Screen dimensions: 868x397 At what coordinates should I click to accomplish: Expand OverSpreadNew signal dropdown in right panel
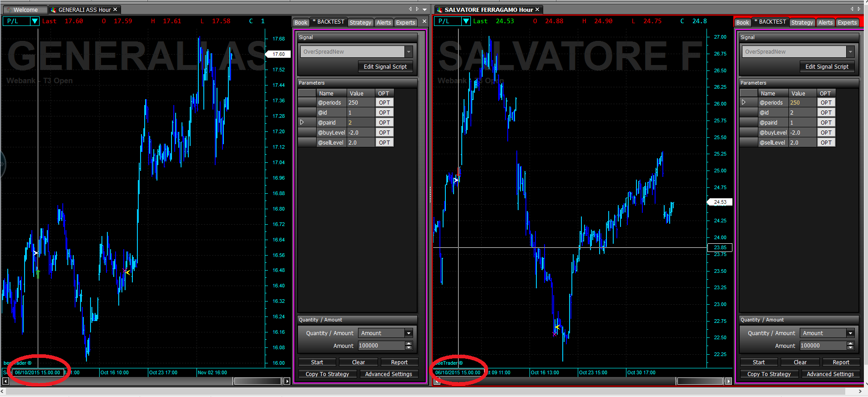pyautogui.click(x=850, y=52)
